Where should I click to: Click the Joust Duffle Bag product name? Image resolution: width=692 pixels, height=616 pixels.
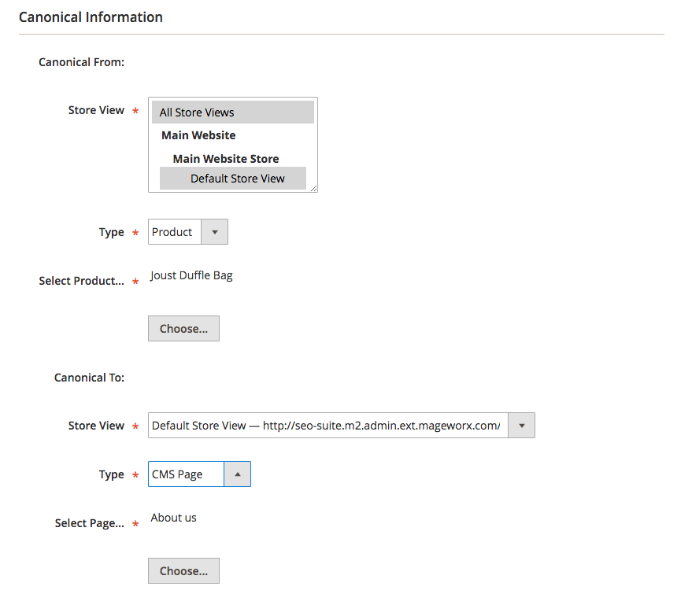[x=191, y=275]
